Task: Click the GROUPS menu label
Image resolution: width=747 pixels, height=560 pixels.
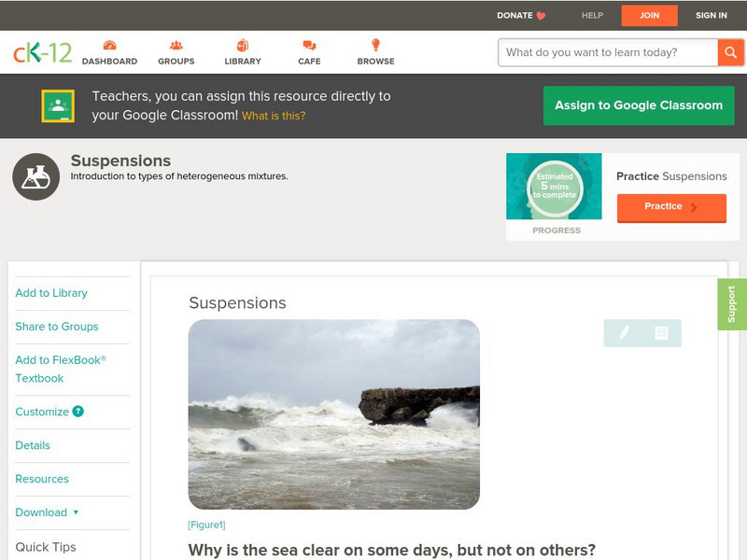Action: pyautogui.click(x=176, y=62)
